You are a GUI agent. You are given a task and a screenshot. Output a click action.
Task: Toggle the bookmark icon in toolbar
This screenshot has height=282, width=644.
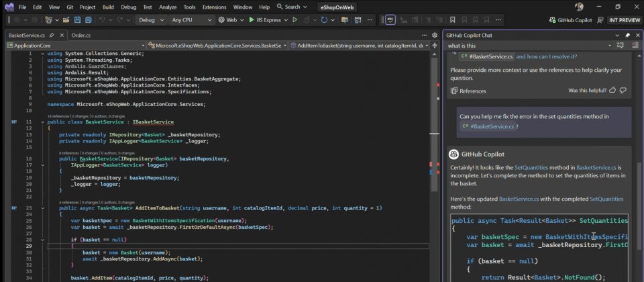(x=452, y=19)
